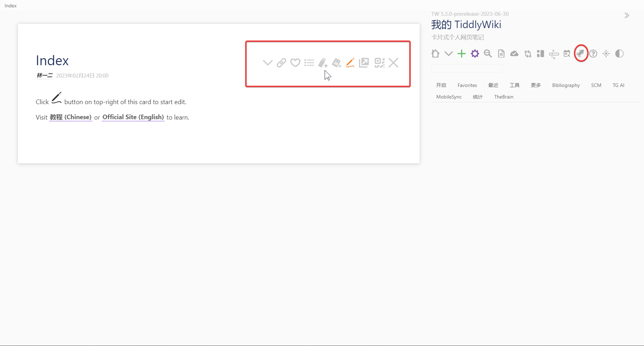The image size is (644, 346).
Task: Switch to the 开启 tab
Action: [x=441, y=85]
